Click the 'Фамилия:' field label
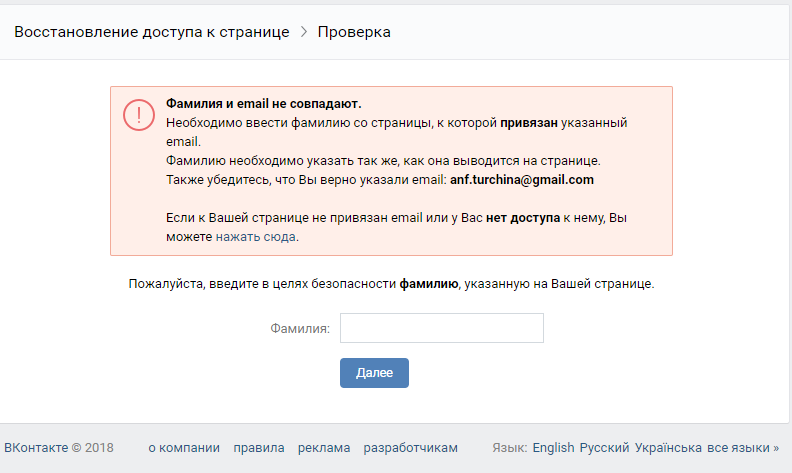The image size is (792, 473). (299, 328)
